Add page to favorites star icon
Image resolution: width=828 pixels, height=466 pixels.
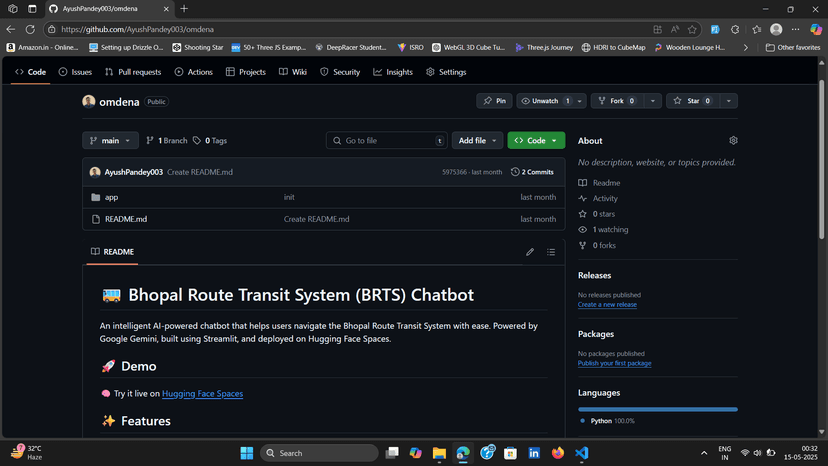pos(692,30)
